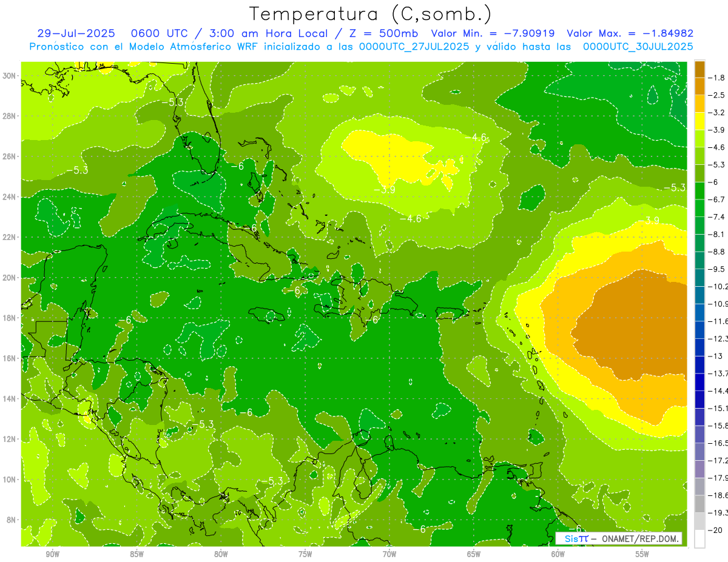Image resolution: width=728 pixels, height=562 pixels.
Task: Click the 22N latitude axis label
Action: pos(10,237)
